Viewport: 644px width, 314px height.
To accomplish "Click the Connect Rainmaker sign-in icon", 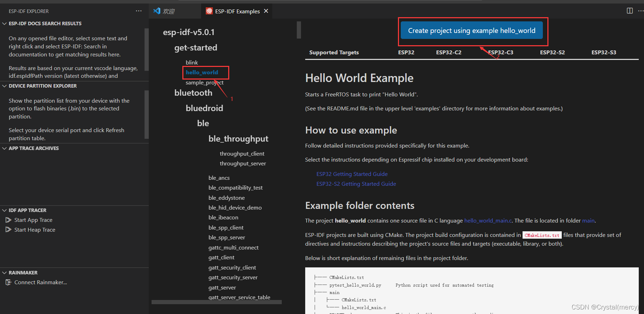I will pos(8,282).
